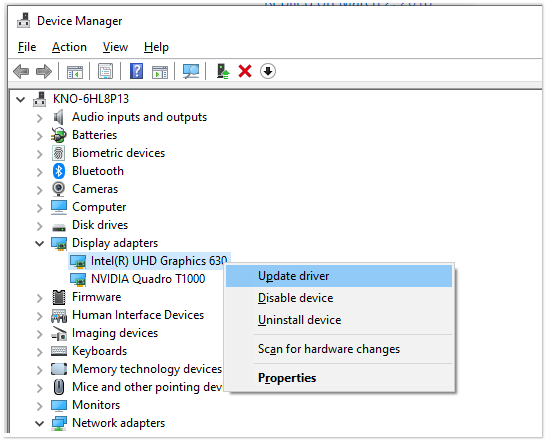Select the Cameras tree item
The image size is (546, 441).
coord(95,189)
